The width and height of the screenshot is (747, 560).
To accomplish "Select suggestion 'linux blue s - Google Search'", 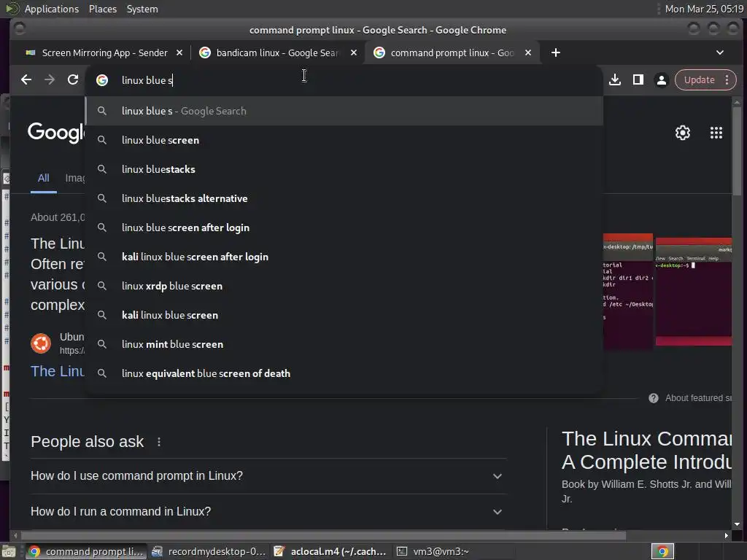I will [x=344, y=111].
